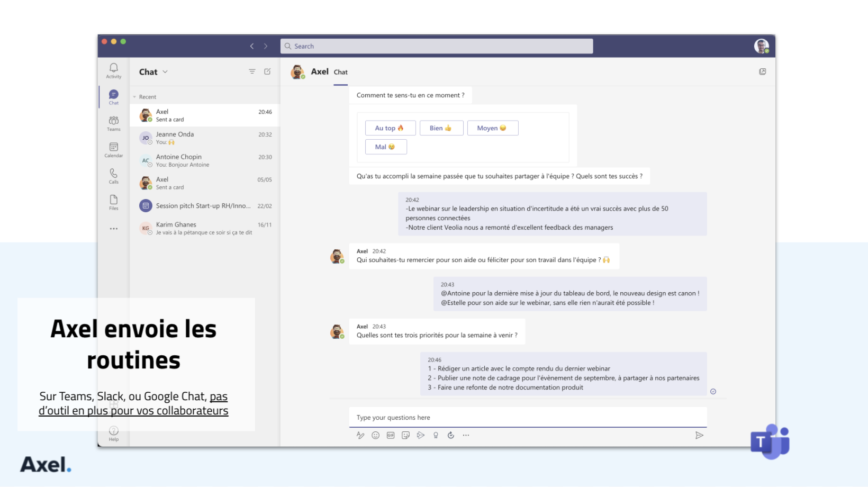Open the conversation with Jeanne Onda
The width and height of the screenshot is (868, 487).
[x=204, y=138]
